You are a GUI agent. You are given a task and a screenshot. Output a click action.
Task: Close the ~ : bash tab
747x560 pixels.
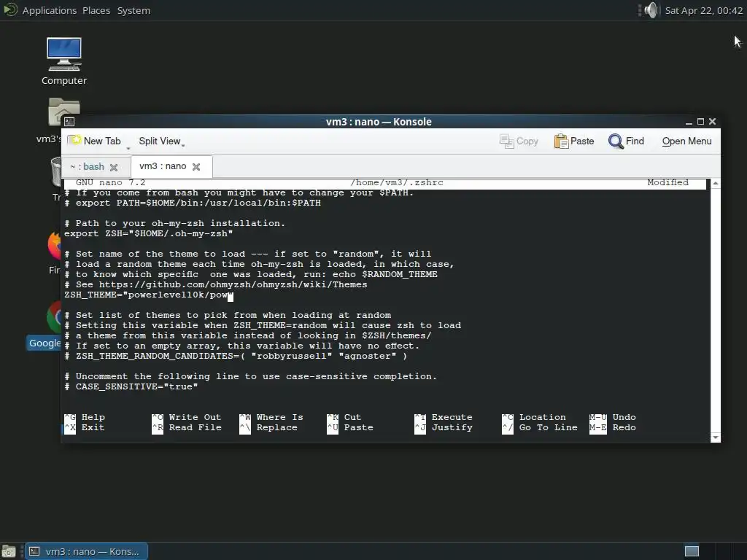tap(113, 167)
